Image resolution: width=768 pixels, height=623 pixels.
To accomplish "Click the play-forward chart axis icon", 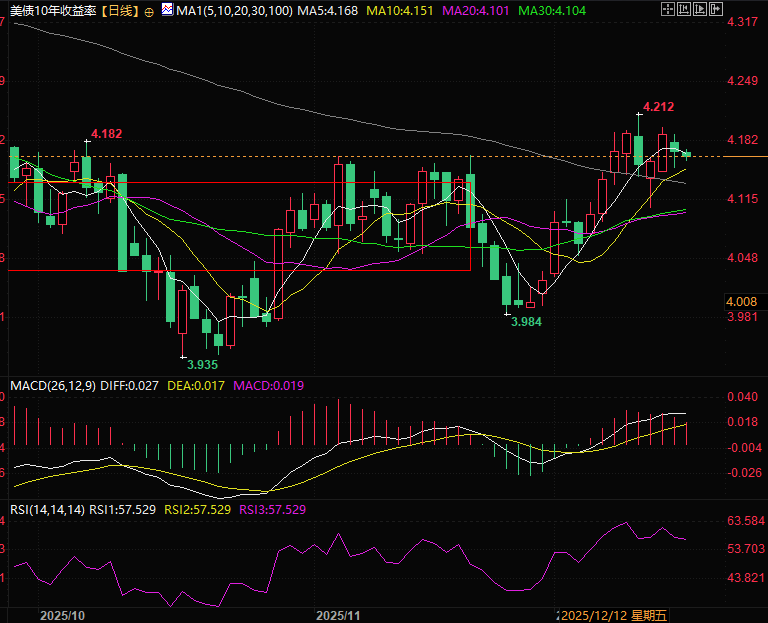I will click(700, 9).
